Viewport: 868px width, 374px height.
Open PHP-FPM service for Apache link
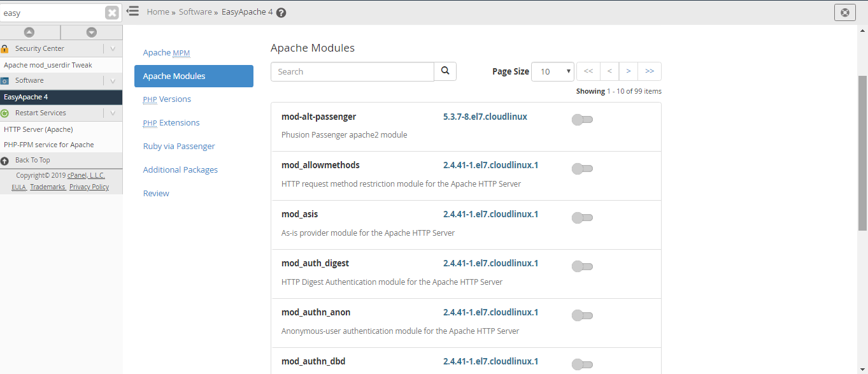pos(49,145)
